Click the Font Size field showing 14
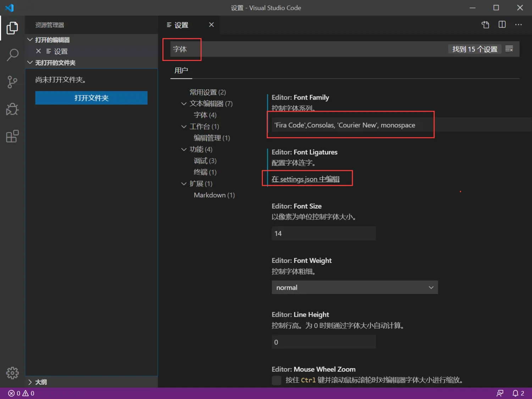This screenshot has height=399, width=532. coord(323,233)
